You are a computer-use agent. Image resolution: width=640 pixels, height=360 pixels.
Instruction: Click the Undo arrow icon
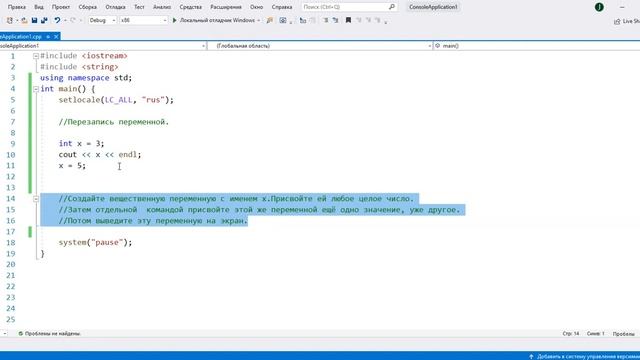point(57,20)
